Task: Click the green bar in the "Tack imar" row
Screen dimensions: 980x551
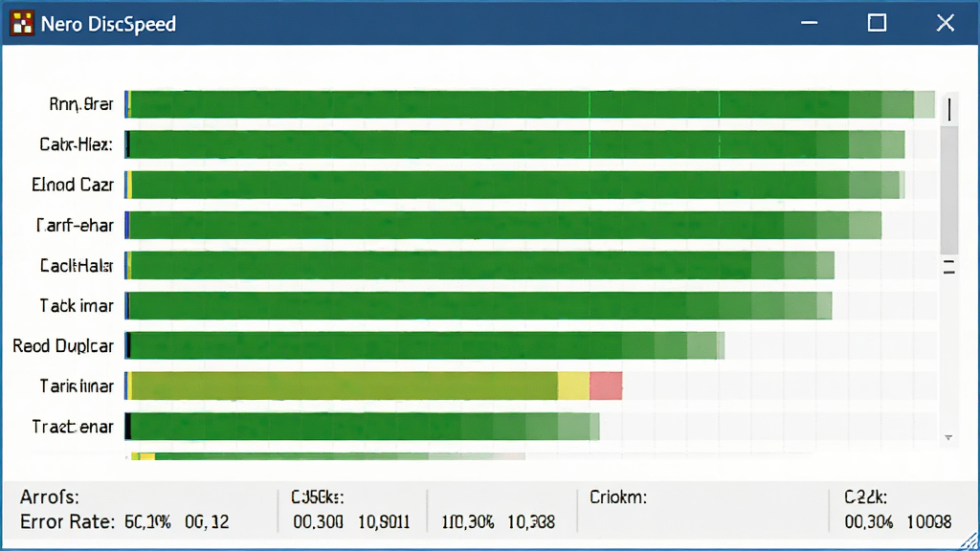Action: coord(479,305)
